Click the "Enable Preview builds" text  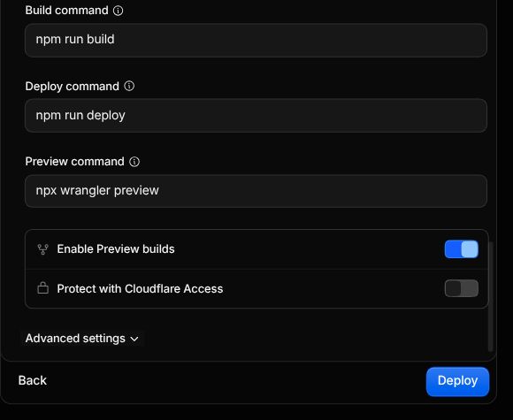116,249
